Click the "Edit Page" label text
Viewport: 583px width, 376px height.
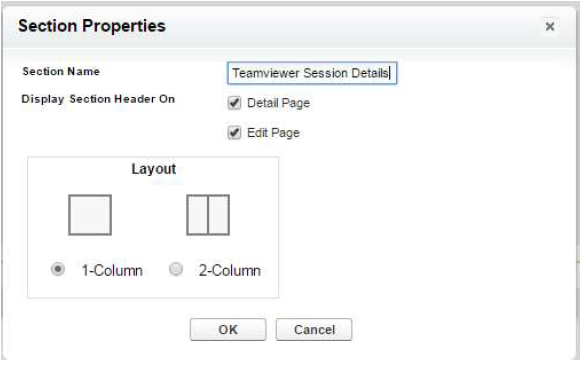pyautogui.click(x=273, y=133)
